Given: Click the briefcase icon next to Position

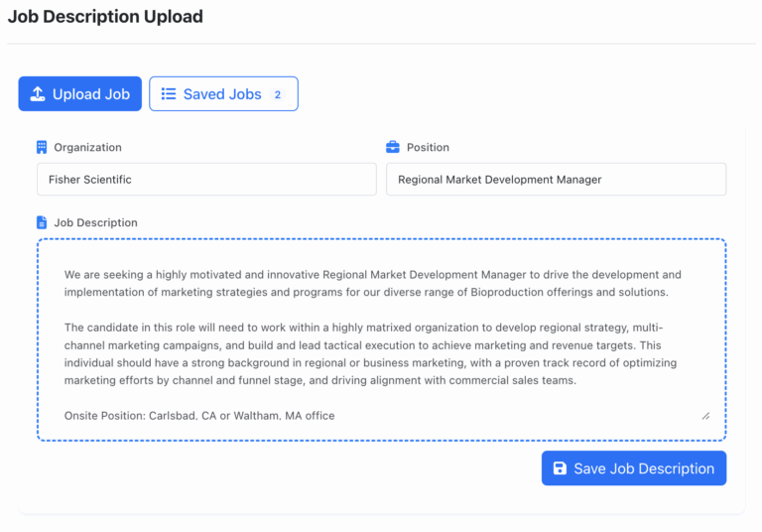Looking at the screenshot, I should point(393,147).
